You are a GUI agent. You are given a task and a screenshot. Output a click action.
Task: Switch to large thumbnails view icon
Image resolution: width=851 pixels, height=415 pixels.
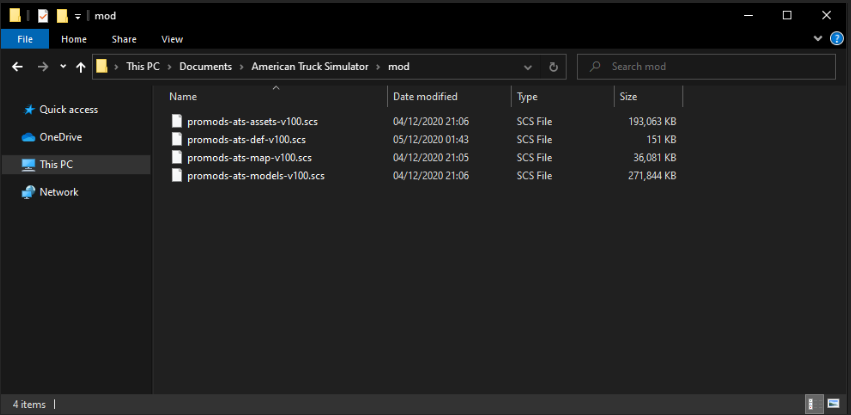click(x=835, y=404)
